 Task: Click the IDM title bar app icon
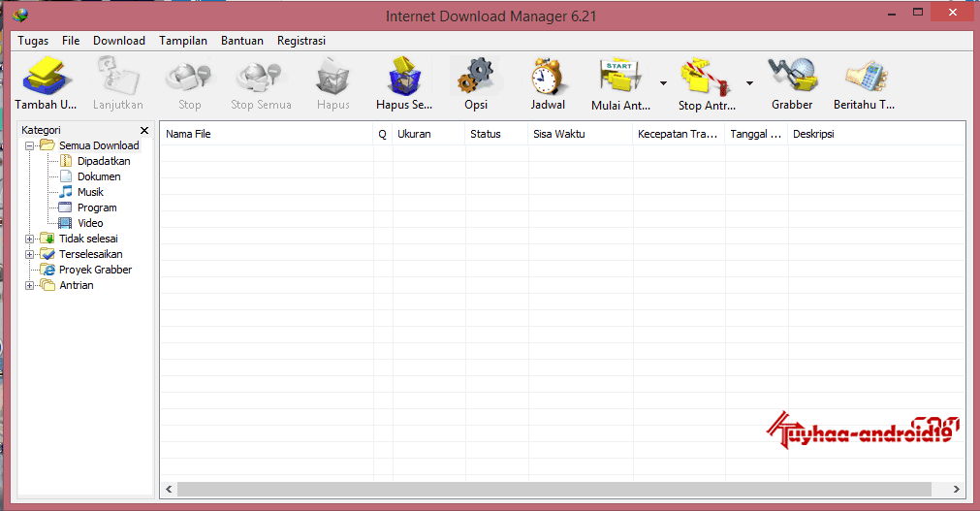pos(20,15)
